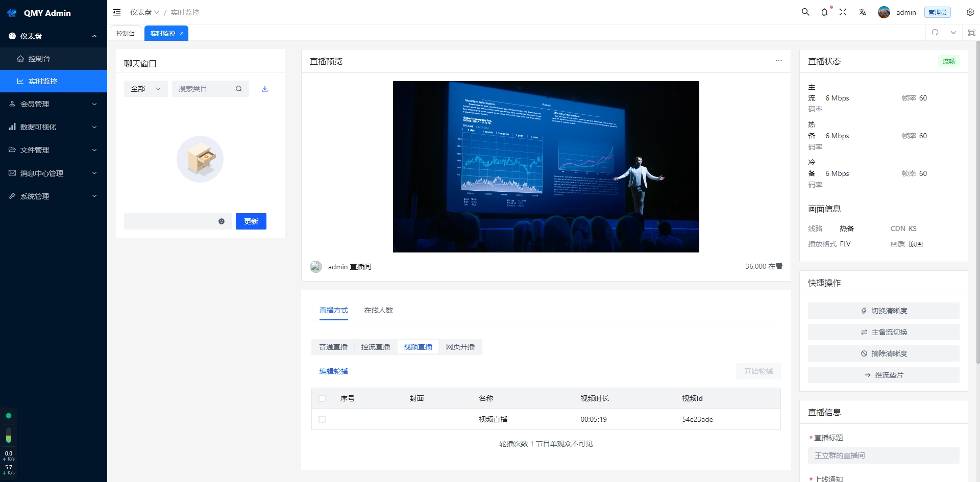Expand 数据可视化 menu chevron
980x482 pixels.
(94, 127)
